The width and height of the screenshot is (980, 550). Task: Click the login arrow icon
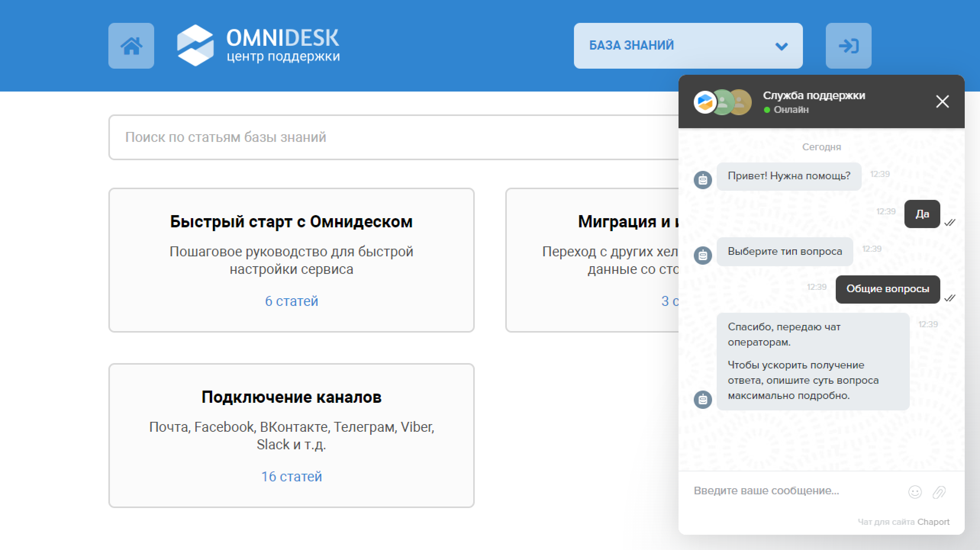pos(848,46)
